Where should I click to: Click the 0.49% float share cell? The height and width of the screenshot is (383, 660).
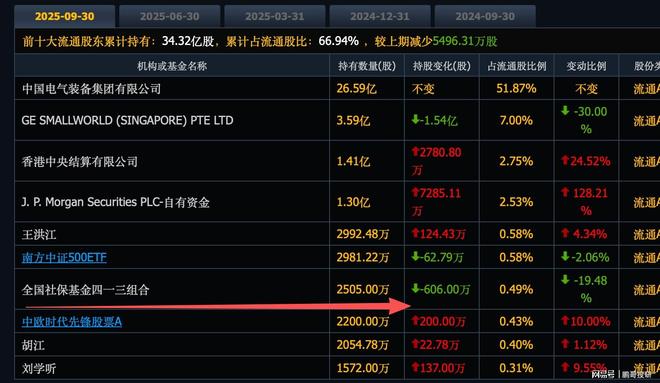point(516,290)
